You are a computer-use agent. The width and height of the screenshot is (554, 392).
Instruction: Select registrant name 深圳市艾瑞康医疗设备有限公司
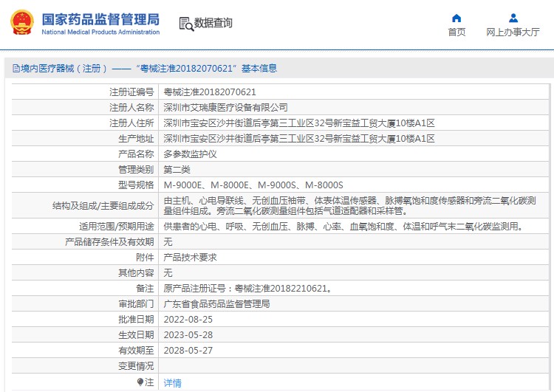pyautogui.click(x=225, y=108)
